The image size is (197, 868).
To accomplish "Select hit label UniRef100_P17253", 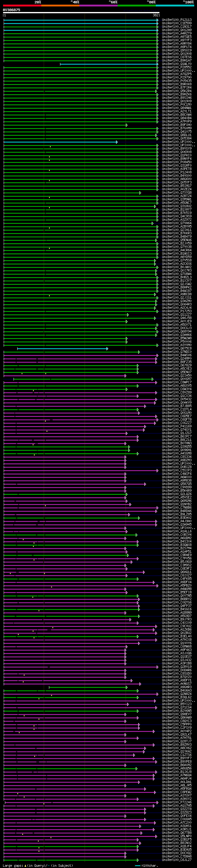I will click(x=177, y=311).
